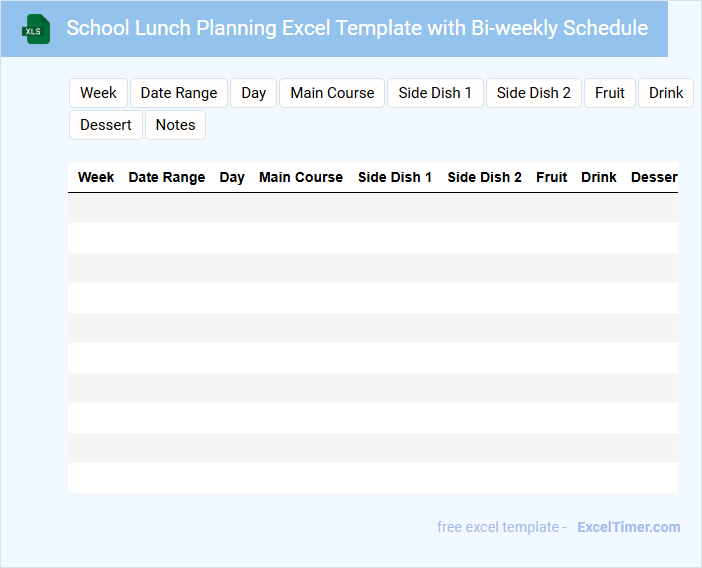Screen dimensions: 702x568
Task: Select the Fruit tag button
Action: (x=610, y=93)
